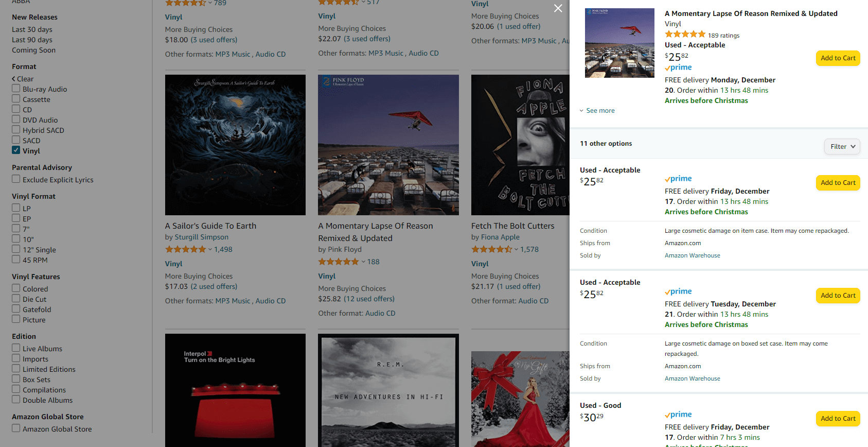Close the buying options side panel
The height and width of the screenshot is (447, 868).
(558, 8)
